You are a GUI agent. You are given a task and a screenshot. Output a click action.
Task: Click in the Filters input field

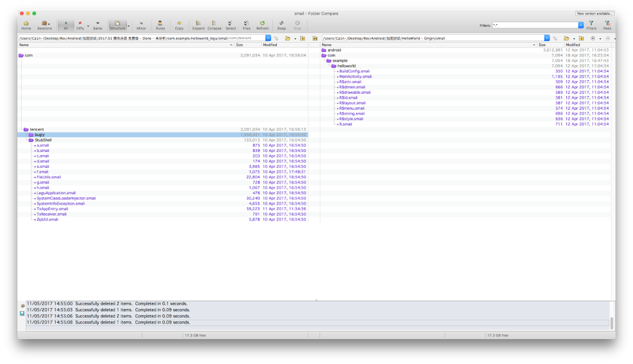point(535,25)
